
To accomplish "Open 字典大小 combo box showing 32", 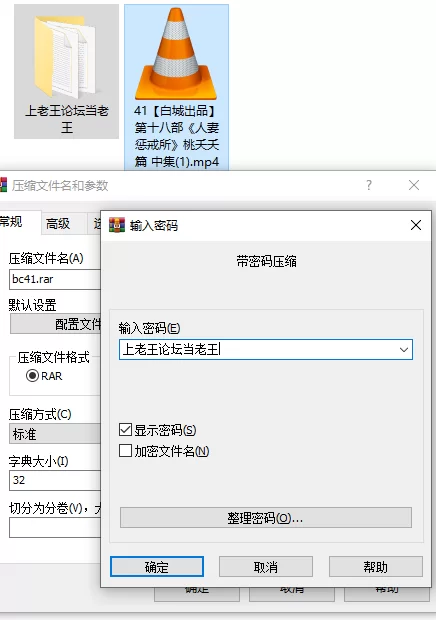I will pyautogui.click(x=55, y=480).
